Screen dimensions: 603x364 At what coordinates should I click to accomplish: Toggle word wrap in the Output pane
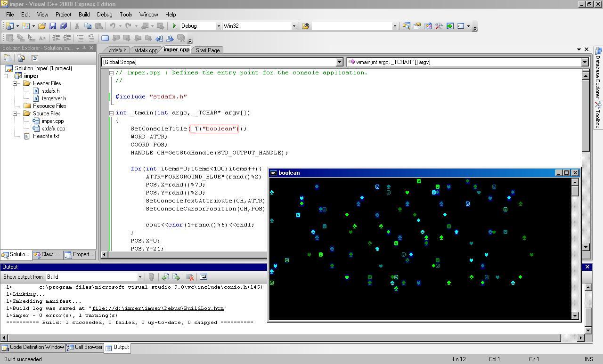pyautogui.click(x=204, y=277)
